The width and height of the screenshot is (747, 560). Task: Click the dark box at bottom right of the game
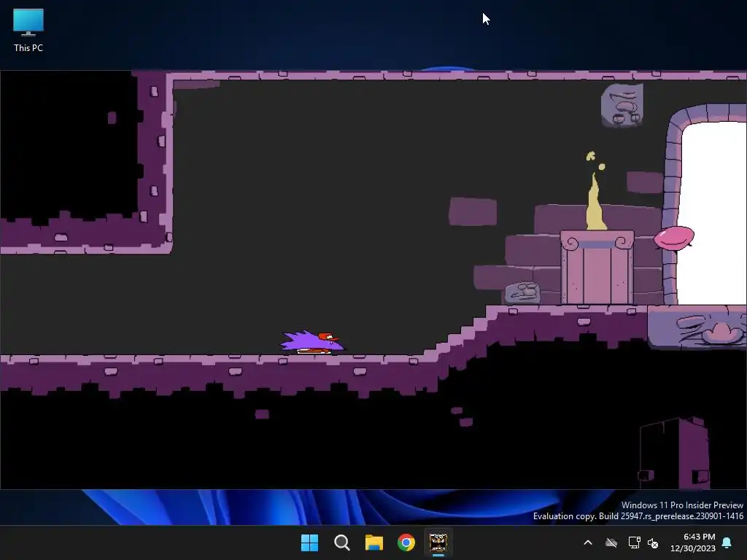coord(675,453)
